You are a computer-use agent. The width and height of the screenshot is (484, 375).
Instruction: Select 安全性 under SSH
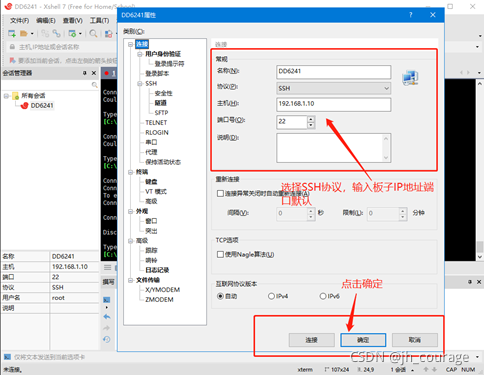163,93
